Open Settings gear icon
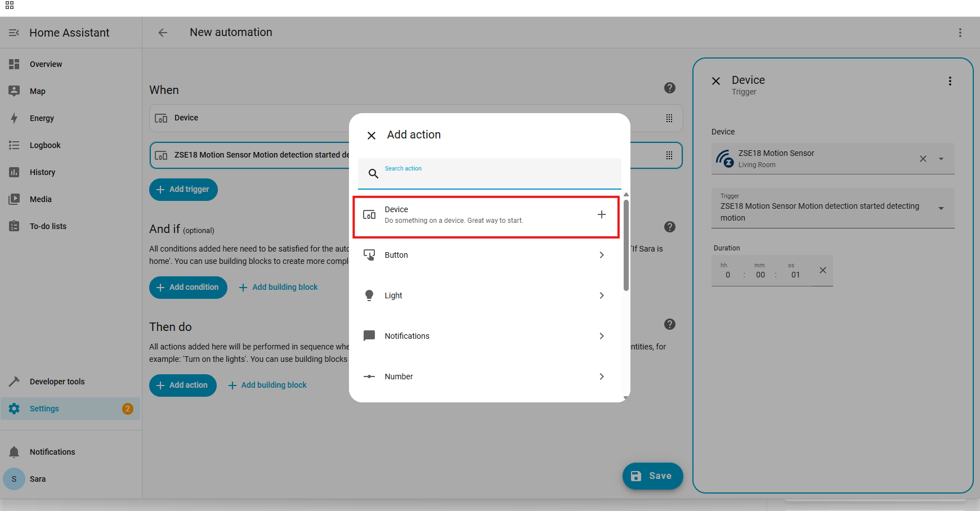Image resolution: width=980 pixels, height=511 pixels. click(14, 409)
